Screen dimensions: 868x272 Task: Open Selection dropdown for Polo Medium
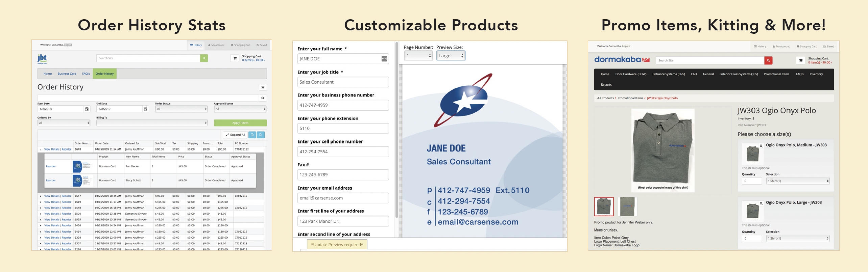[x=798, y=181]
